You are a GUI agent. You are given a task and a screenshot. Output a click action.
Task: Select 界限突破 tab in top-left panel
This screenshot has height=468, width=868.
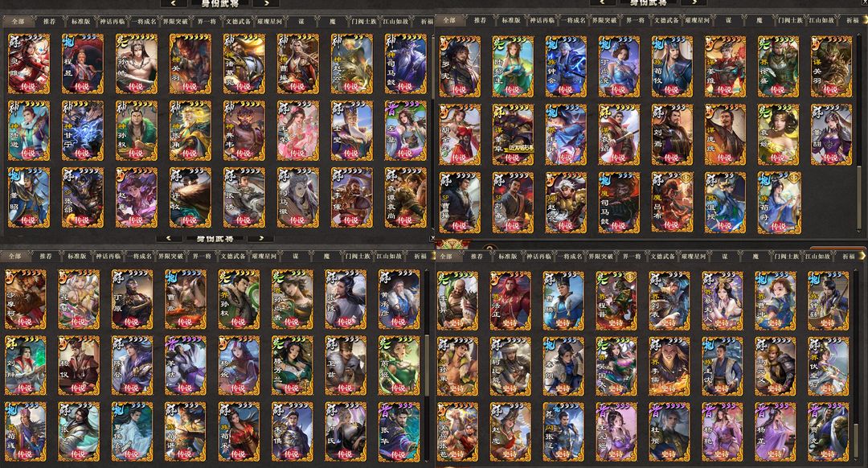(175, 22)
